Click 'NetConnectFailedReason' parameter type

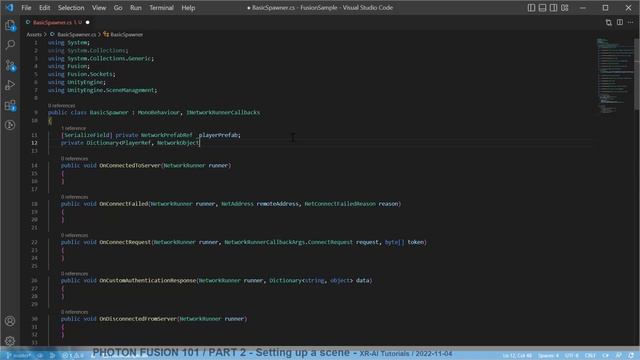coord(340,204)
